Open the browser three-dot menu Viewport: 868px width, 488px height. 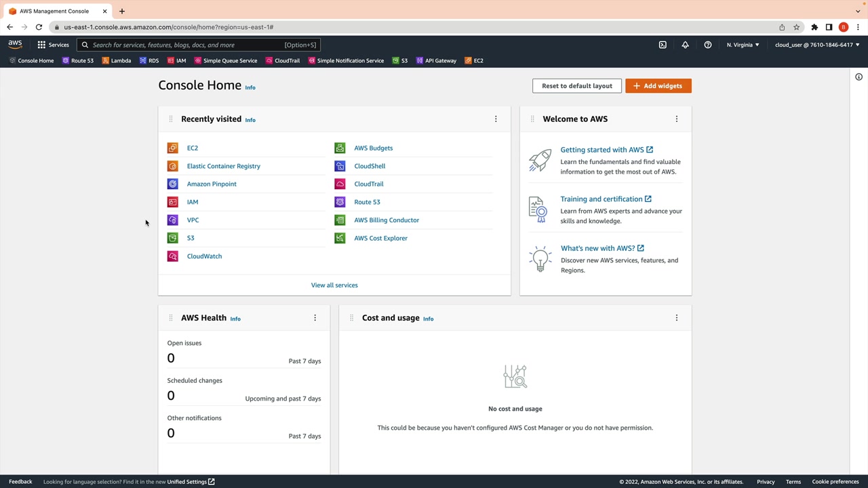tap(858, 27)
